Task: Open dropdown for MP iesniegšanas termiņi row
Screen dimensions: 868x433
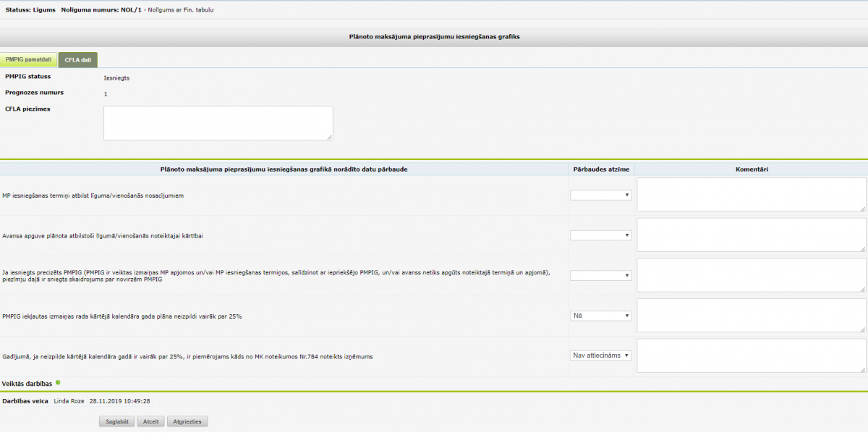Action: click(601, 195)
